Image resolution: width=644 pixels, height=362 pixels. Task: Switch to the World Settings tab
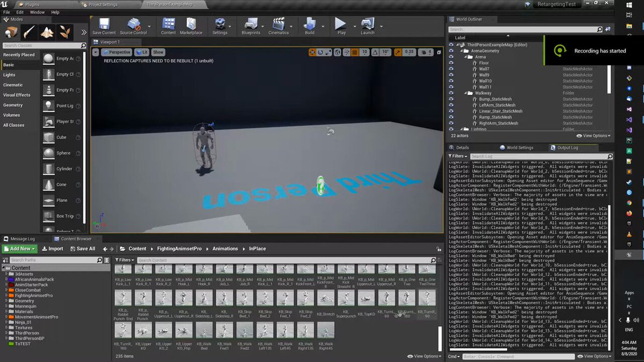coord(519,147)
